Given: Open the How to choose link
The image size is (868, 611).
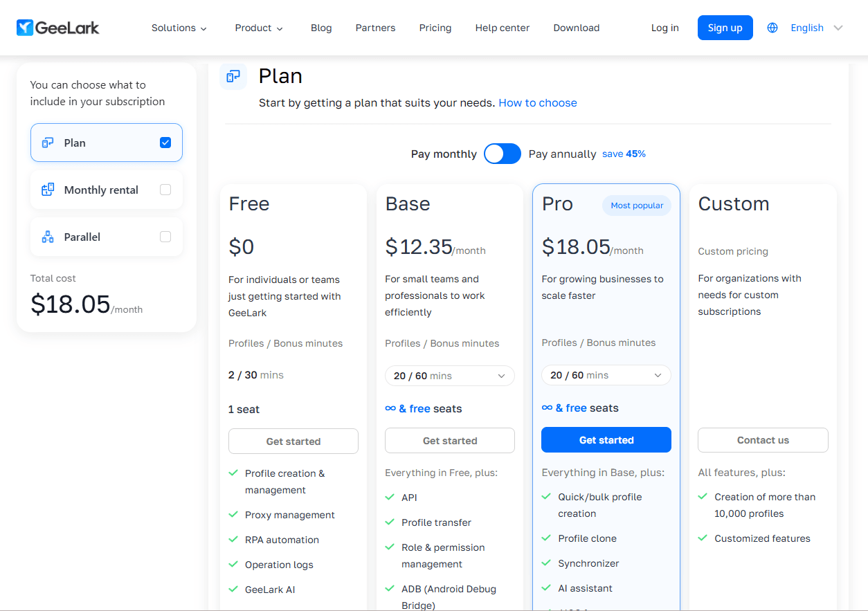Looking at the screenshot, I should coord(538,102).
